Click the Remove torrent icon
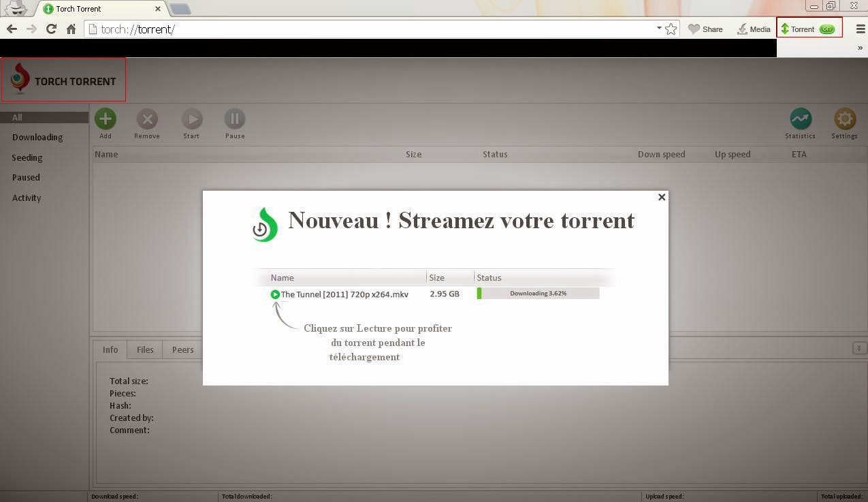868x502 pixels. coord(147,119)
